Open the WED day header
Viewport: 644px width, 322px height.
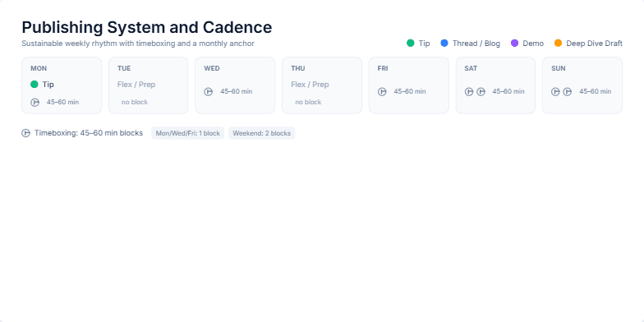(x=212, y=68)
